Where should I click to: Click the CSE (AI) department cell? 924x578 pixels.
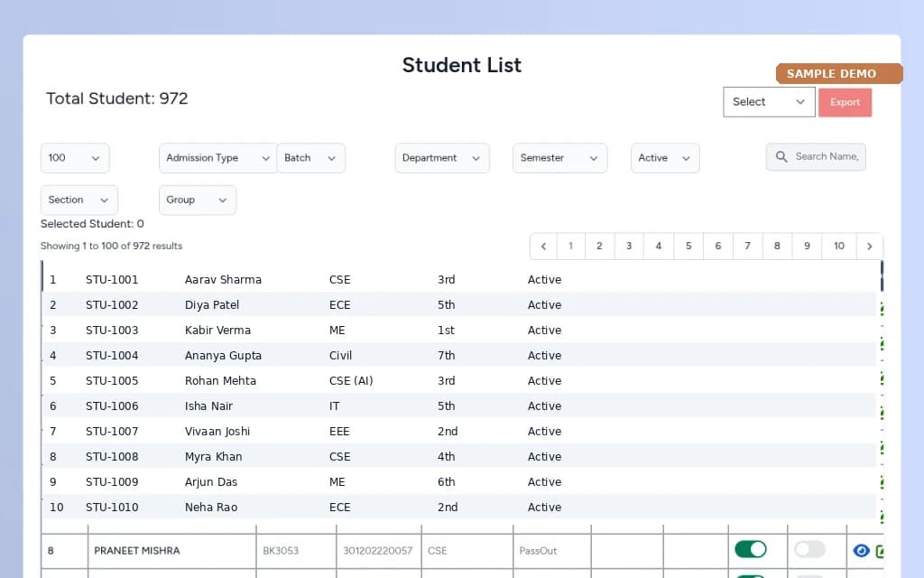click(351, 381)
